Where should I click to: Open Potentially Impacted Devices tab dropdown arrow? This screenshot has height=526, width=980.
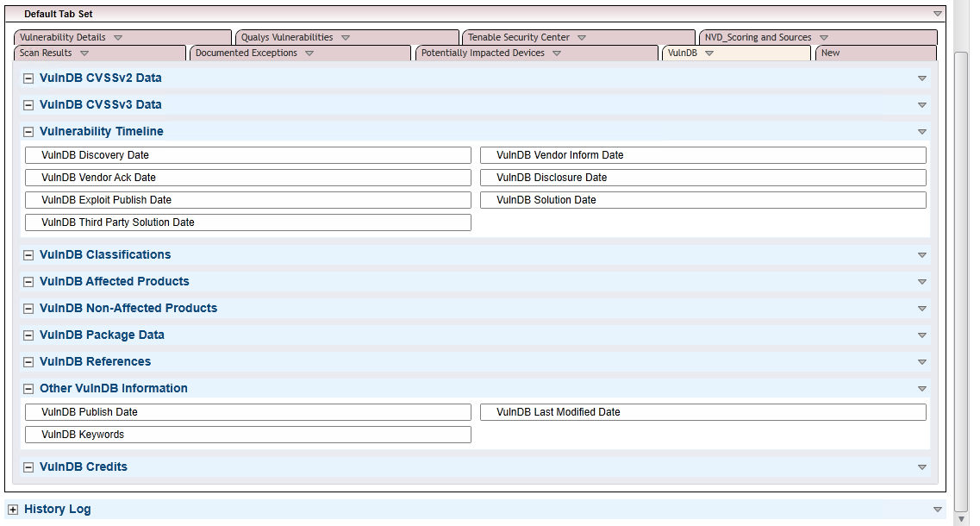pos(557,53)
